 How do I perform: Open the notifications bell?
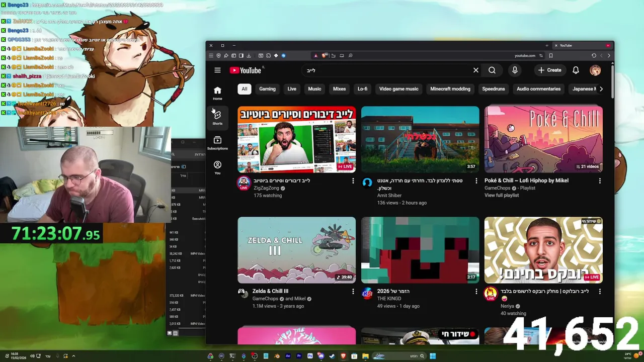pos(576,70)
